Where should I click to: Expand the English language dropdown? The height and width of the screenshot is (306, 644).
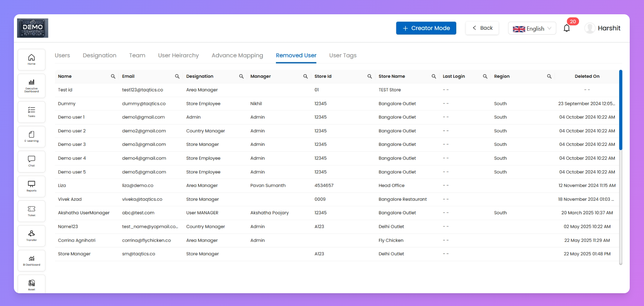[532, 29]
